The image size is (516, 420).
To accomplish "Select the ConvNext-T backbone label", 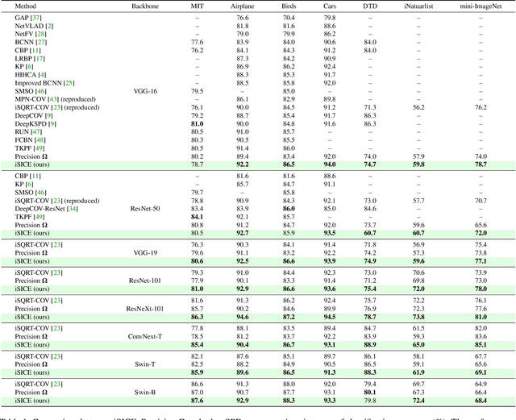I will point(145,336).
